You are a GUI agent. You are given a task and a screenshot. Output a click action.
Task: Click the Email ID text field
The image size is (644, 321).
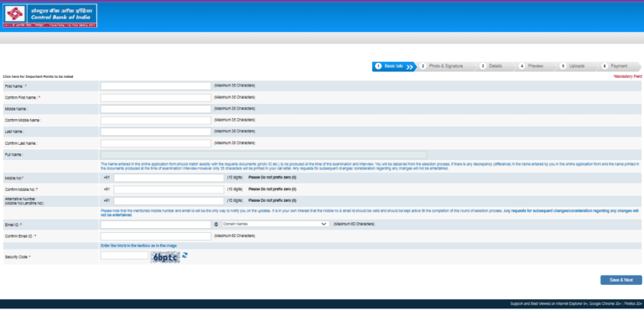click(x=156, y=225)
